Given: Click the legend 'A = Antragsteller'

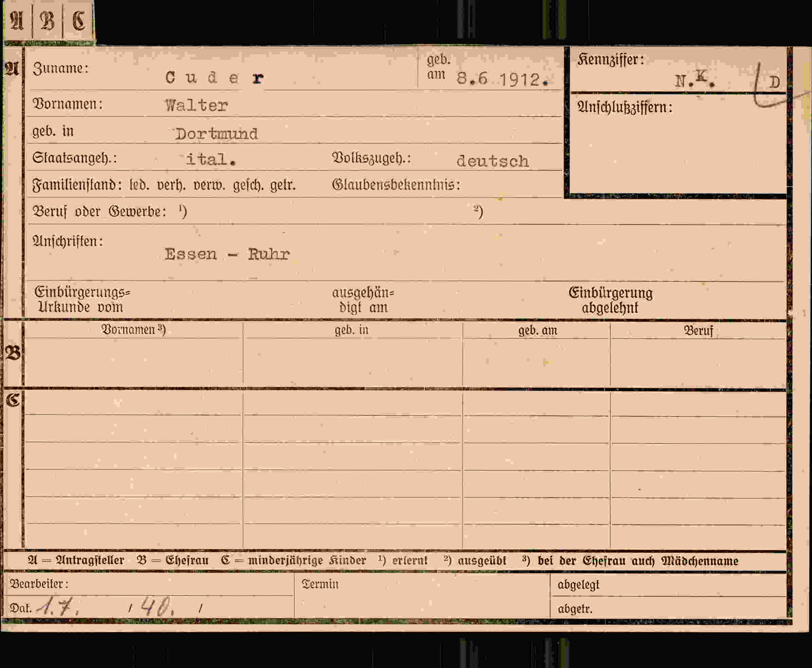Looking at the screenshot, I should tap(76, 560).
